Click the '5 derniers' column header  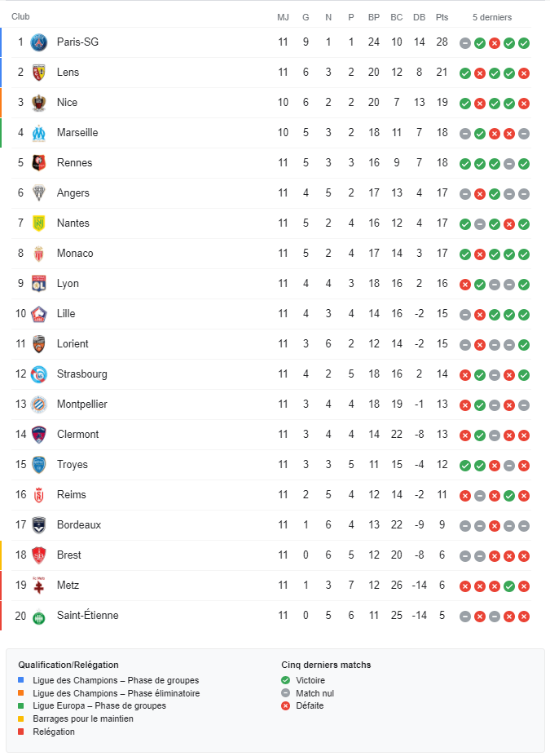(492, 17)
